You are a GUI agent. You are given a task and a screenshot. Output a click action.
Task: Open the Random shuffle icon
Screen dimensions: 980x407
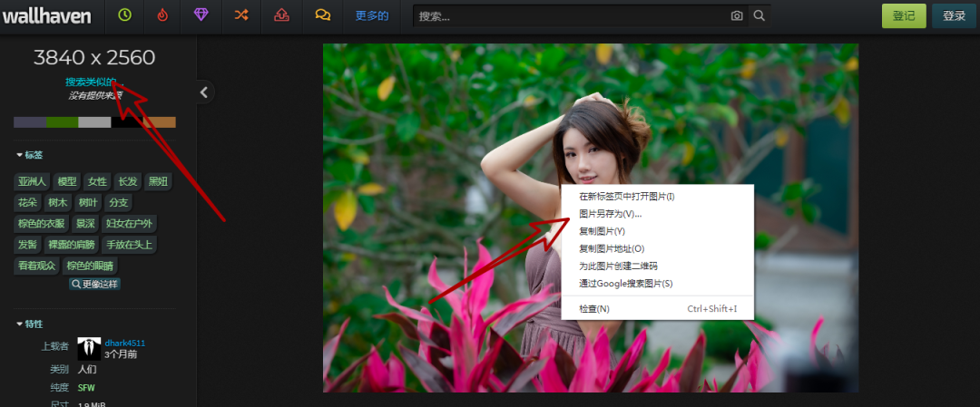tap(241, 15)
